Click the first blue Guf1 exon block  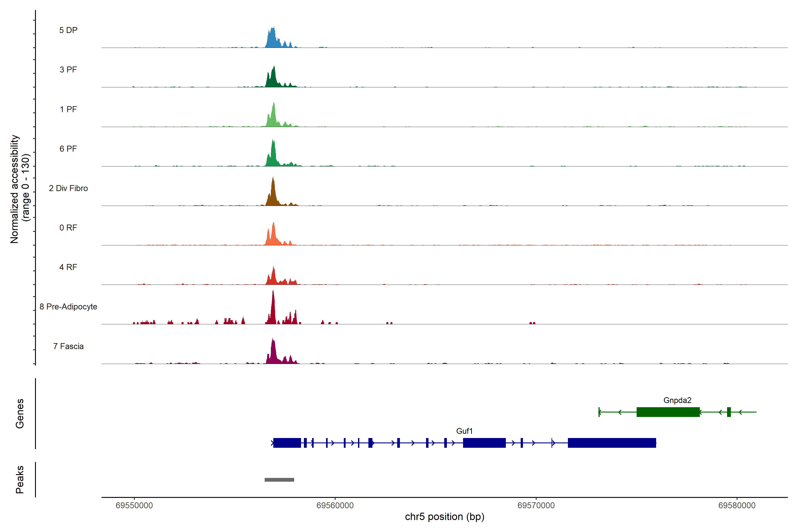pyautogui.click(x=287, y=443)
